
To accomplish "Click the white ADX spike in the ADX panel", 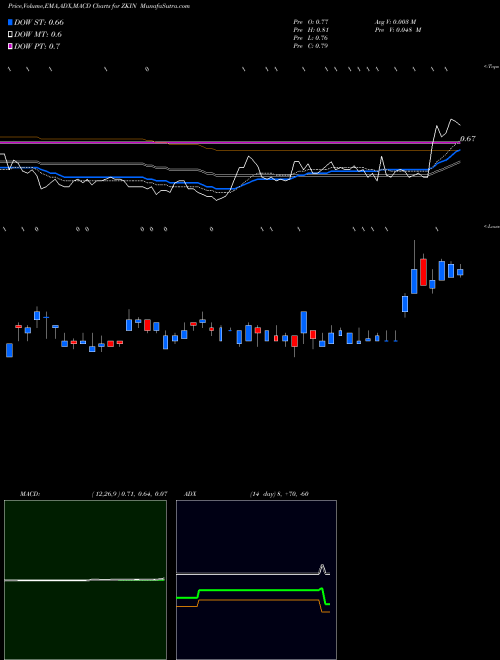I will (322, 569).
